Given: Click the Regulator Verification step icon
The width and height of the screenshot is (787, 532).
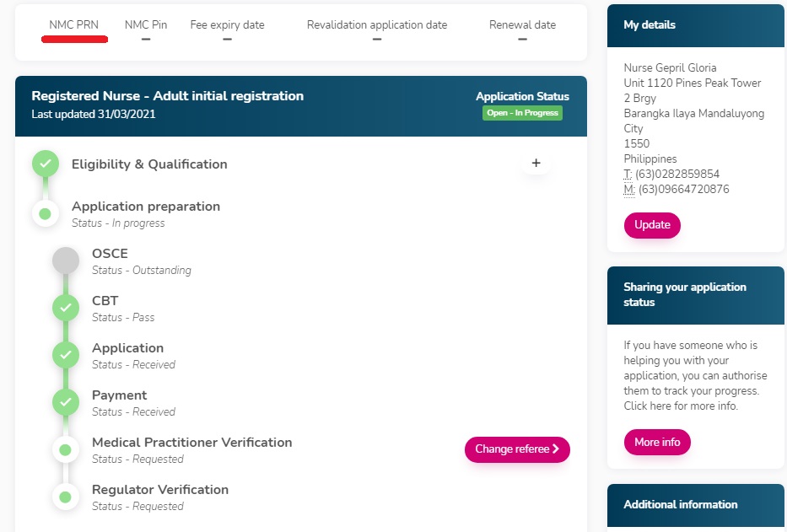Looking at the screenshot, I should [66, 497].
